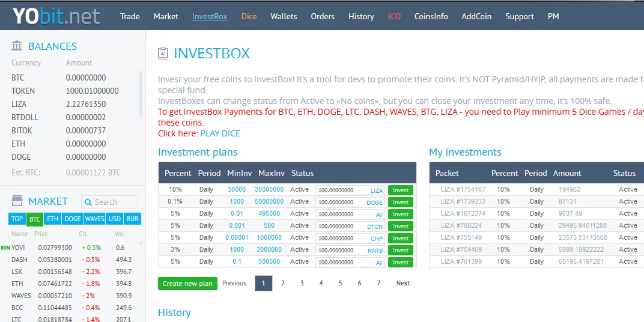Click Invest button for CHP plan

click(x=401, y=238)
